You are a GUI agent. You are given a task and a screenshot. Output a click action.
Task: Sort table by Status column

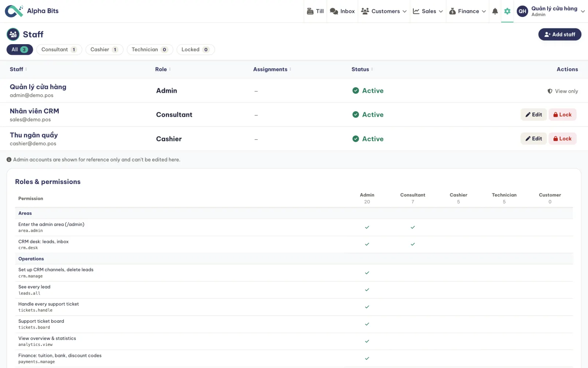(362, 69)
